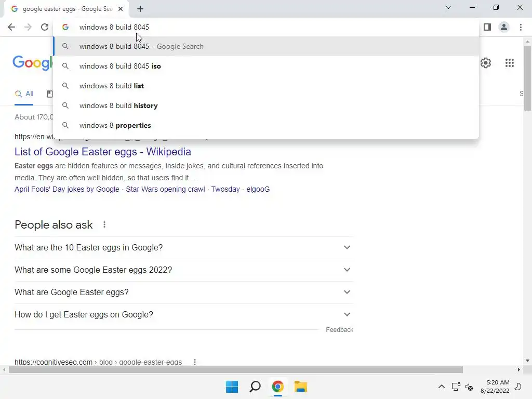Open Google quick settings gear

pyautogui.click(x=486, y=63)
